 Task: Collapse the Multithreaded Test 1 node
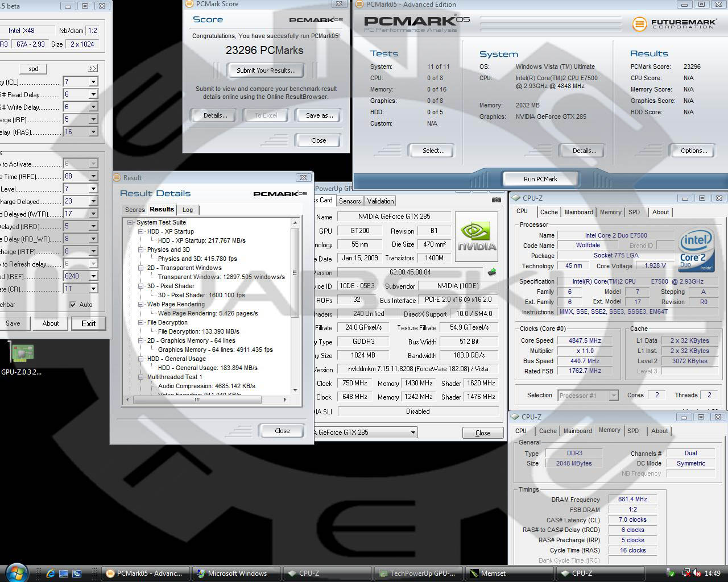(141, 377)
